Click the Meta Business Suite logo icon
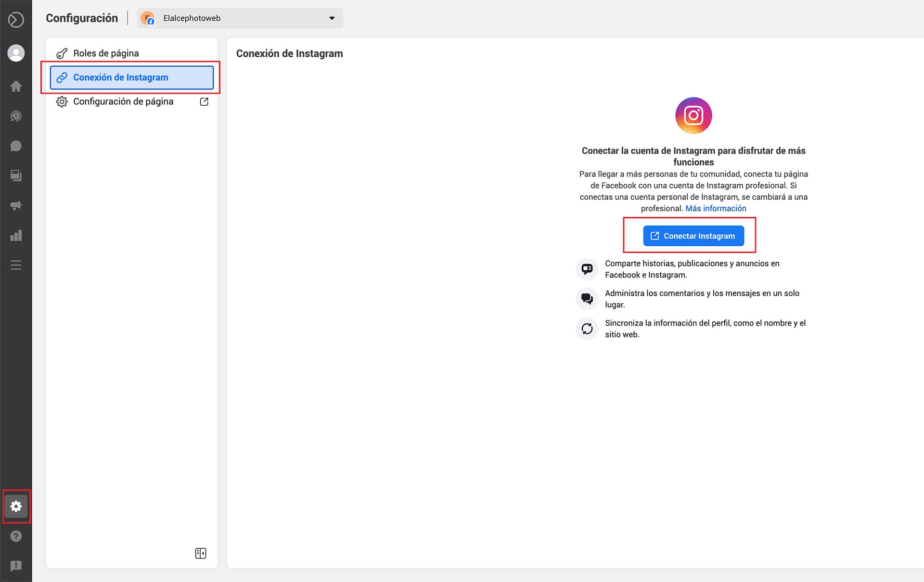 pyautogui.click(x=16, y=20)
